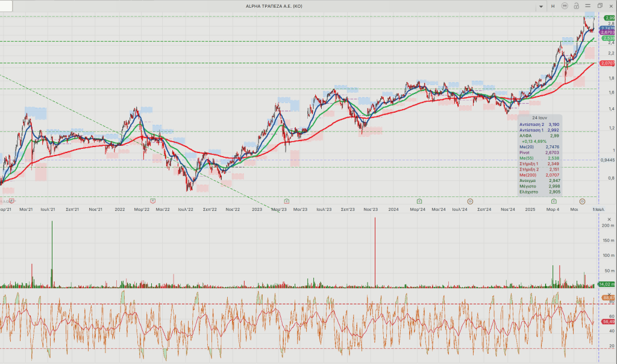Click the brown dividend marker near Μαι 2025

point(582,200)
